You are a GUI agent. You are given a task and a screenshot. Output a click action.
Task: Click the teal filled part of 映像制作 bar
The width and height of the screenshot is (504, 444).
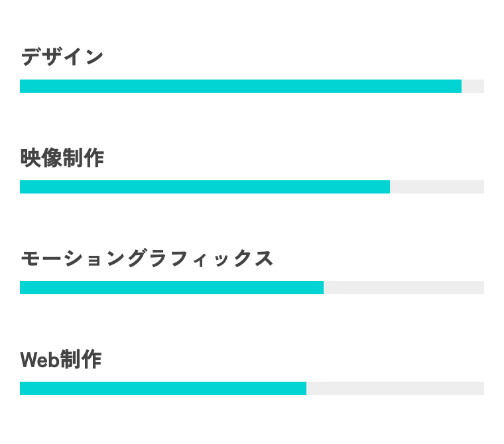coord(204,187)
